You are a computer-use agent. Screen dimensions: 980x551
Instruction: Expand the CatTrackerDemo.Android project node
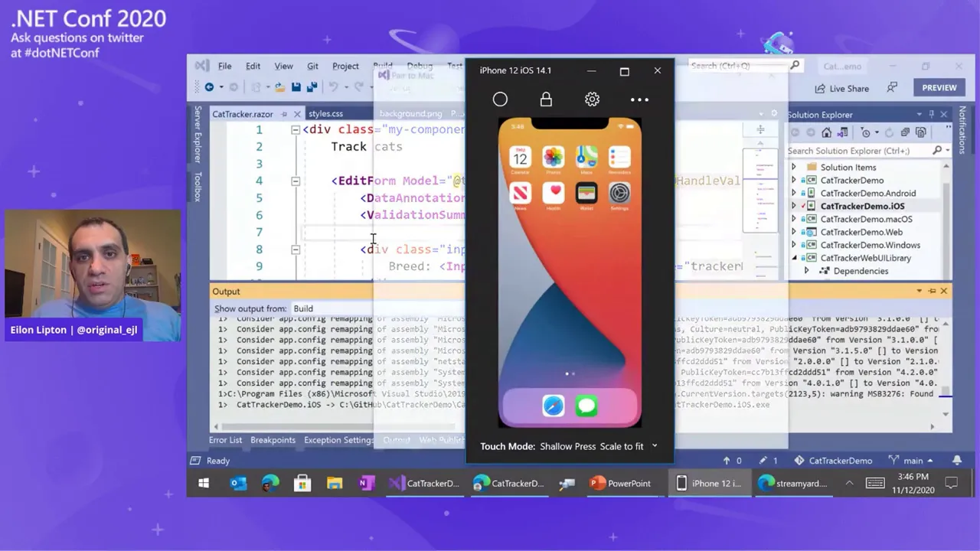coord(793,193)
